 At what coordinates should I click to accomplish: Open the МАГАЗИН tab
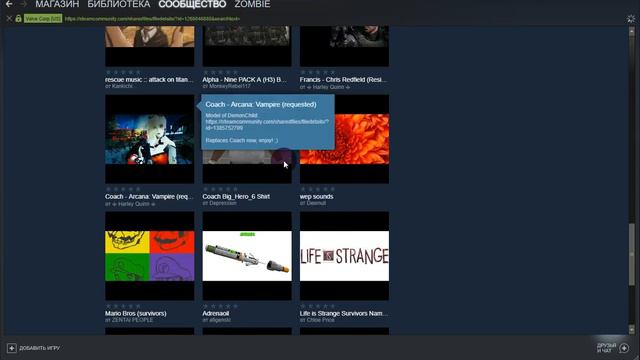[57, 4]
